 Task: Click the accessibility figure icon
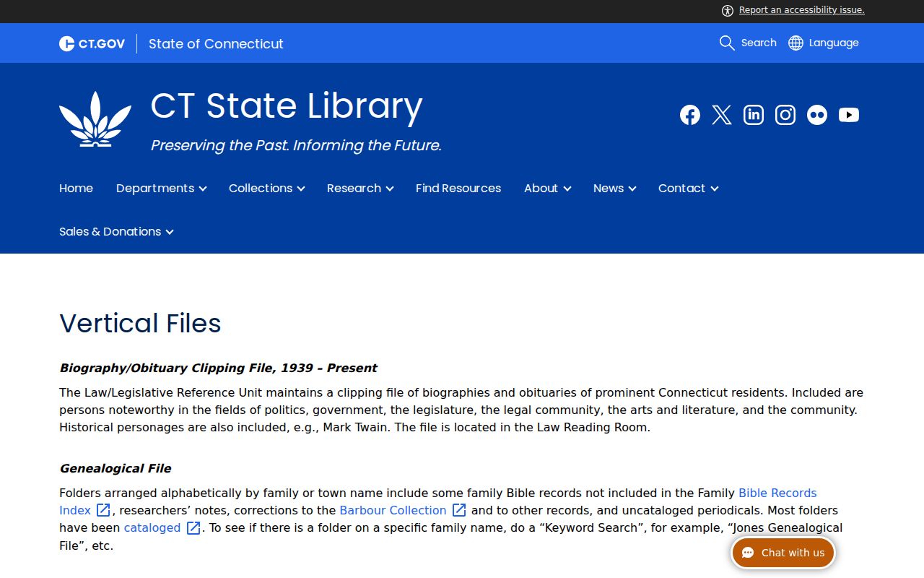point(728,10)
